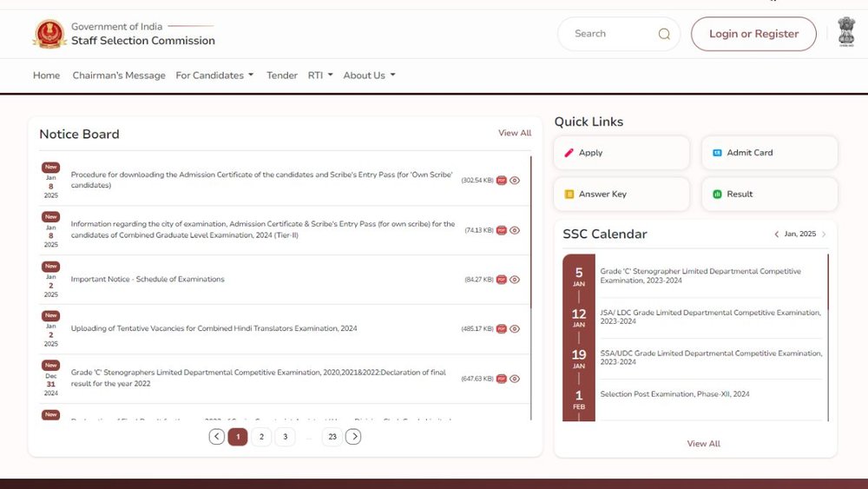Open the Chairman's Message menu item
This screenshot has height=489, width=868.
click(119, 76)
